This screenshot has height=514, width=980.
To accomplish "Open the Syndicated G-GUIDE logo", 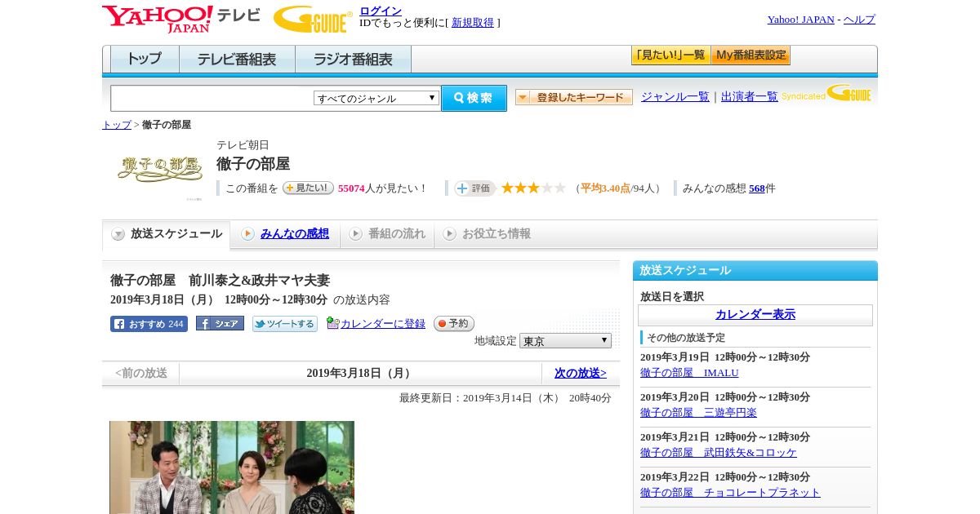I will (826, 93).
